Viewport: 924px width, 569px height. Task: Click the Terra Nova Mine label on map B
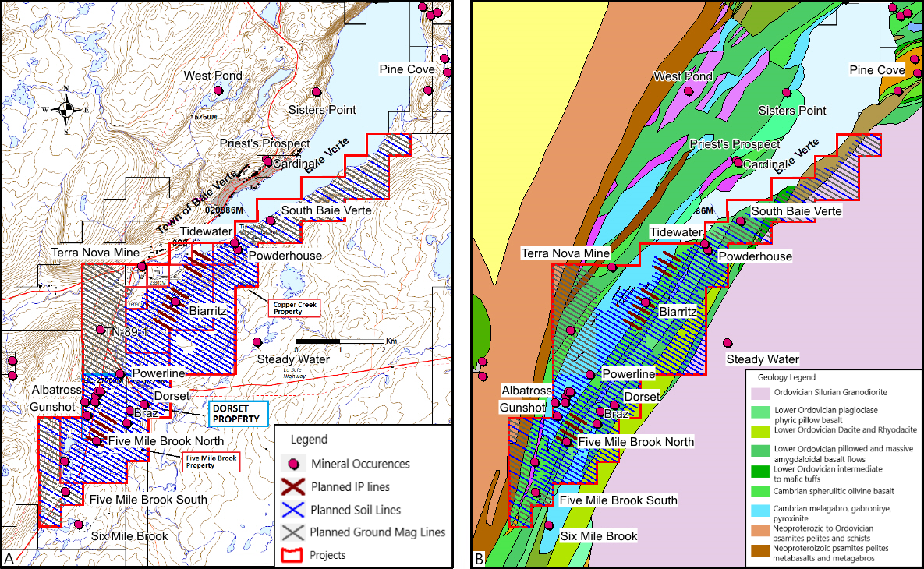coord(566,253)
